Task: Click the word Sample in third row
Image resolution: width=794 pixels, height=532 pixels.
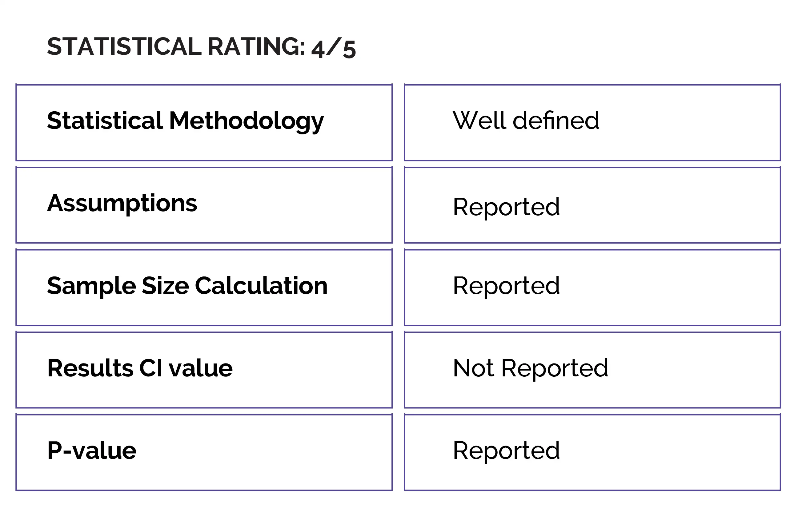Action: (x=91, y=286)
